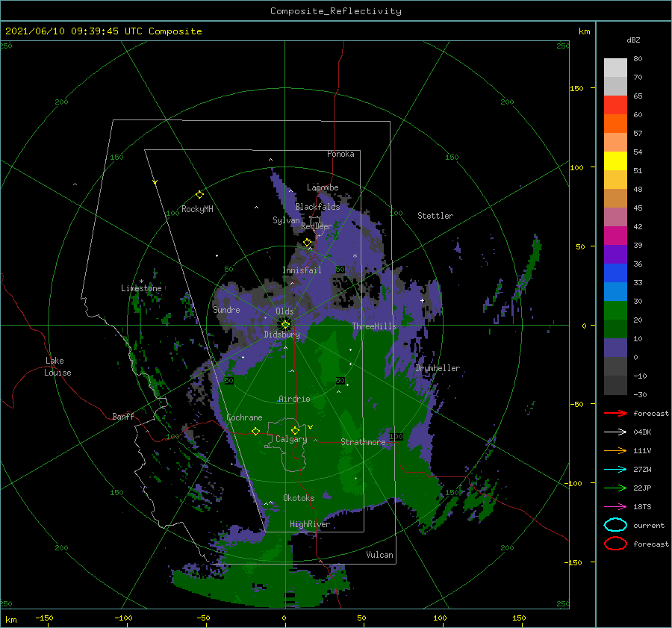The height and width of the screenshot is (628, 672).
Task: Click the Sylvan town label
Action: click(x=286, y=220)
